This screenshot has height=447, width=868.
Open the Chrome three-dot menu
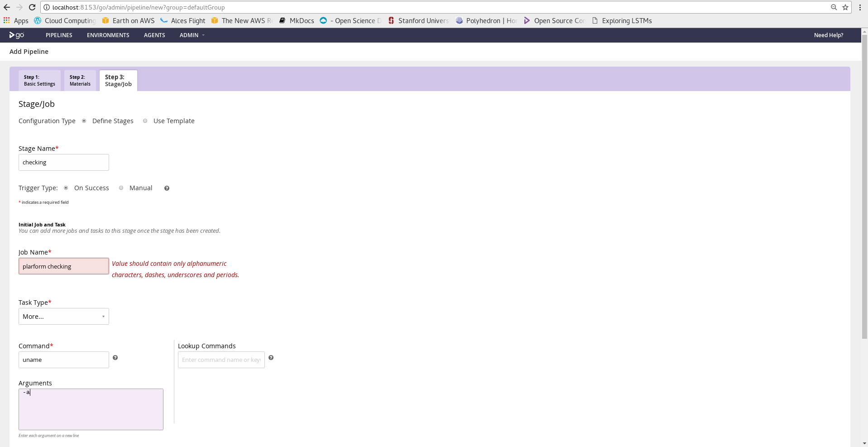[x=859, y=7]
